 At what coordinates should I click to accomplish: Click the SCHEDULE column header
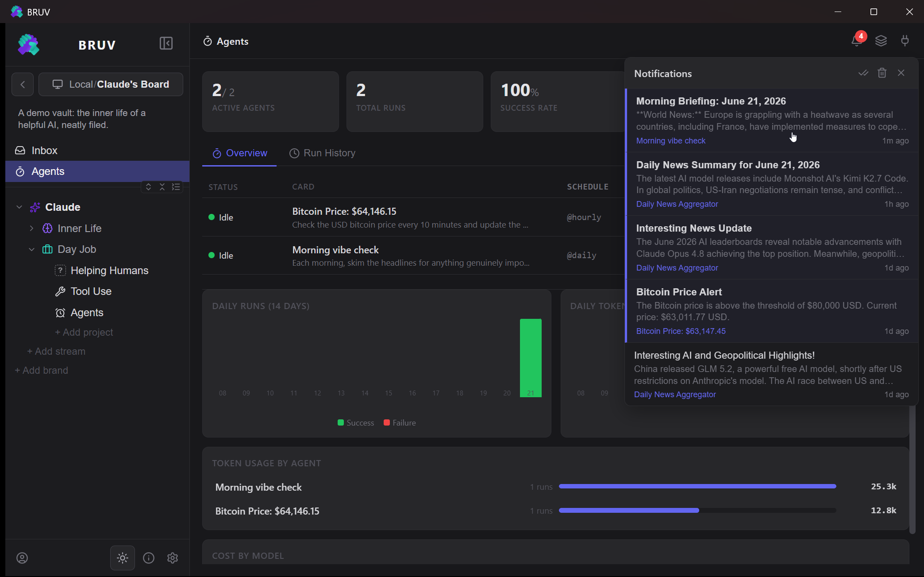(x=588, y=187)
